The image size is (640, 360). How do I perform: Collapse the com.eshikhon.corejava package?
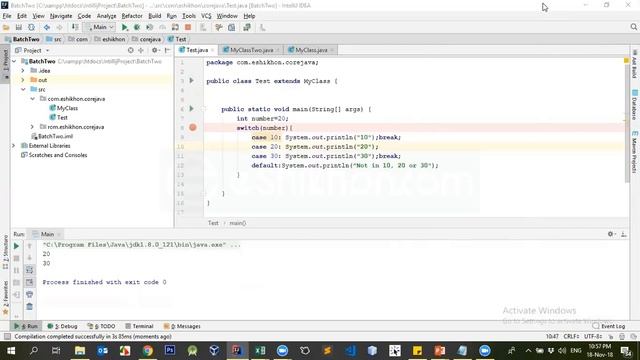(x=32, y=99)
